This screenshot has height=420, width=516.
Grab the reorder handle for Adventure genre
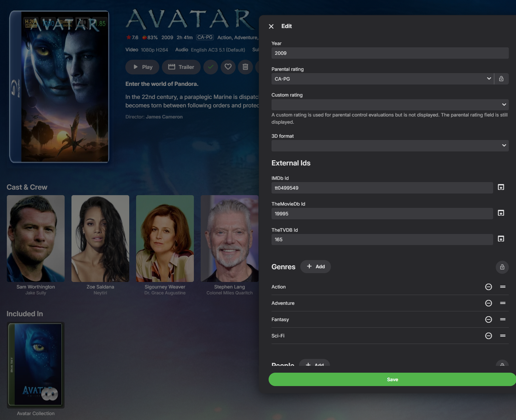503,303
